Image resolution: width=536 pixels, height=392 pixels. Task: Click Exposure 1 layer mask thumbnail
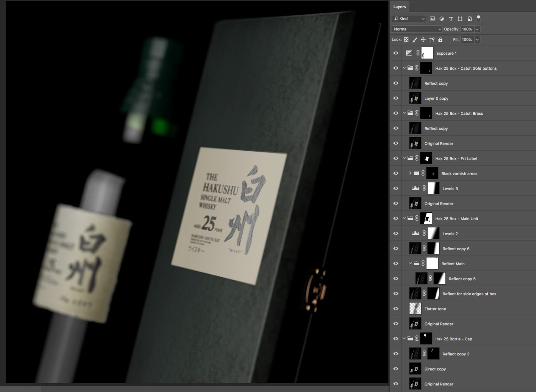point(427,53)
